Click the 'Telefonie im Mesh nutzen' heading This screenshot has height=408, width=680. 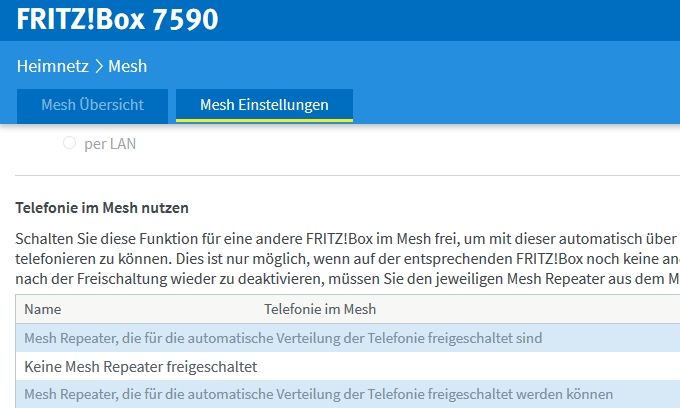tap(102, 208)
